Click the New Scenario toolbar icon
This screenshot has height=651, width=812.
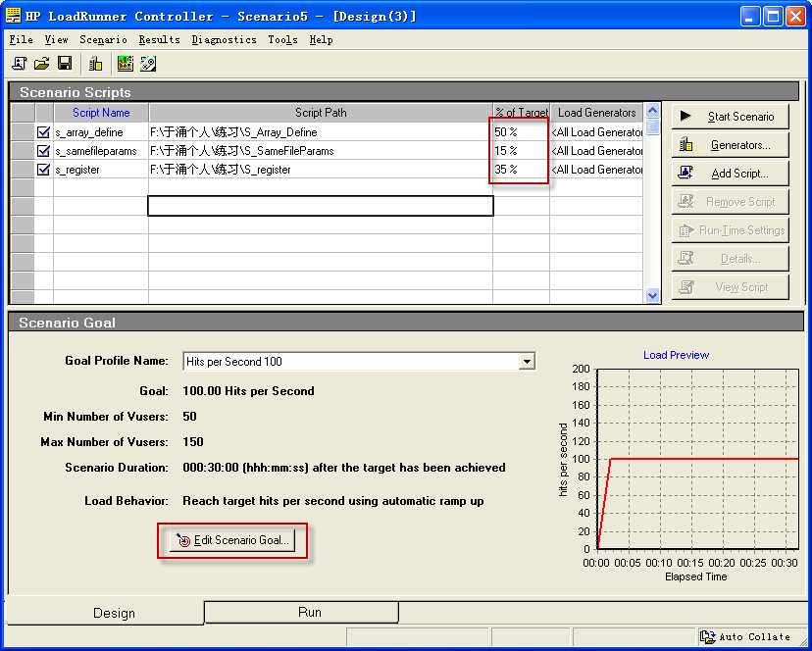20,64
